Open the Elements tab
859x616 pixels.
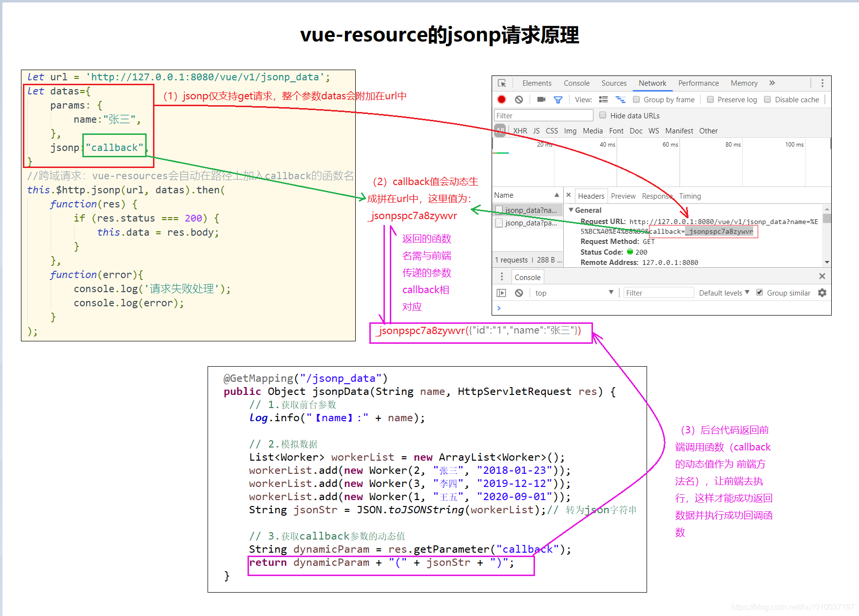pyautogui.click(x=537, y=83)
